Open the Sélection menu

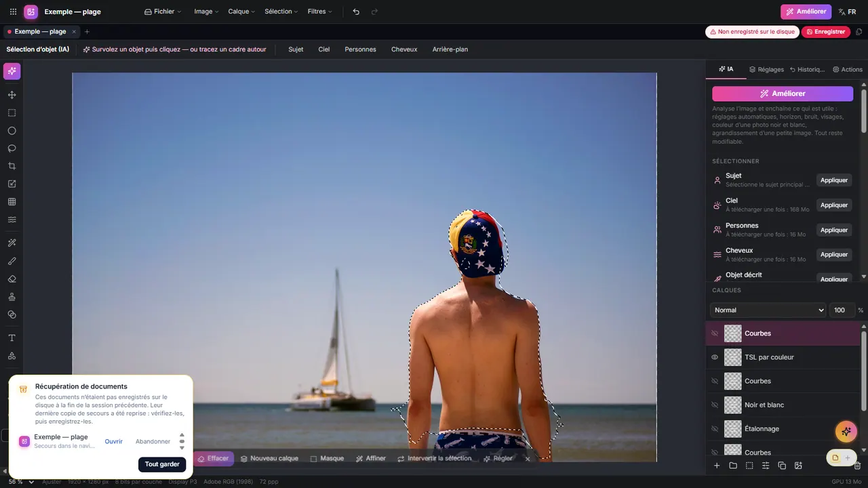point(281,12)
